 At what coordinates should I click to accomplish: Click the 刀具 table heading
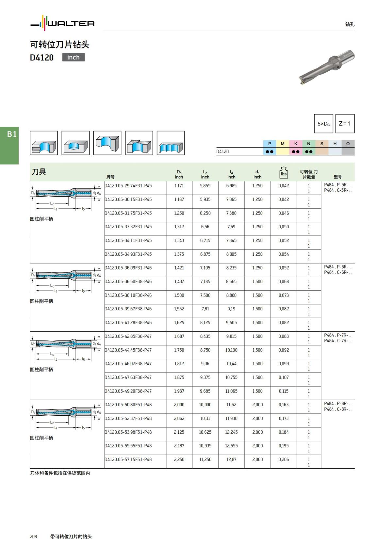[39, 172]
